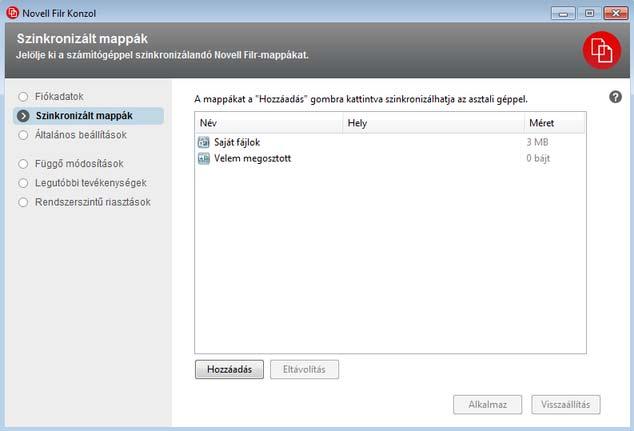Select the Függő módosítások radio circle
This screenshot has width=634, height=431.
coord(23,164)
